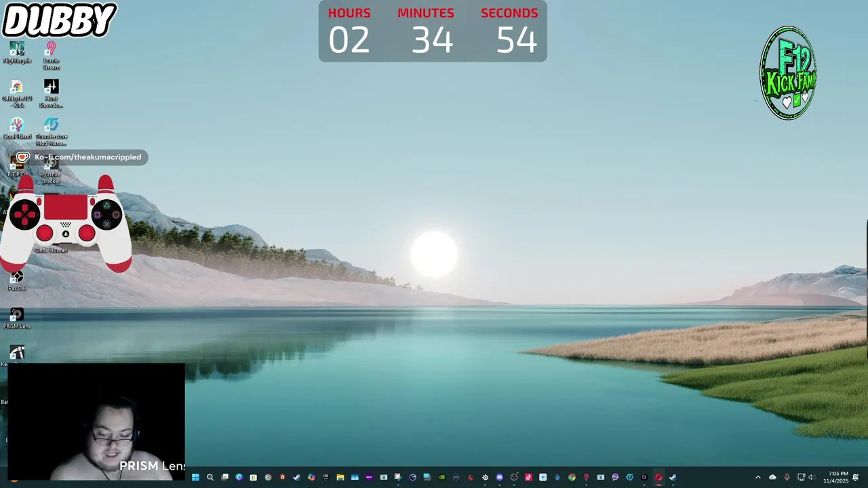This screenshot has height=488, width=868.
Task: Click the microphone tray icon
Action: click(x=787, y=477)
